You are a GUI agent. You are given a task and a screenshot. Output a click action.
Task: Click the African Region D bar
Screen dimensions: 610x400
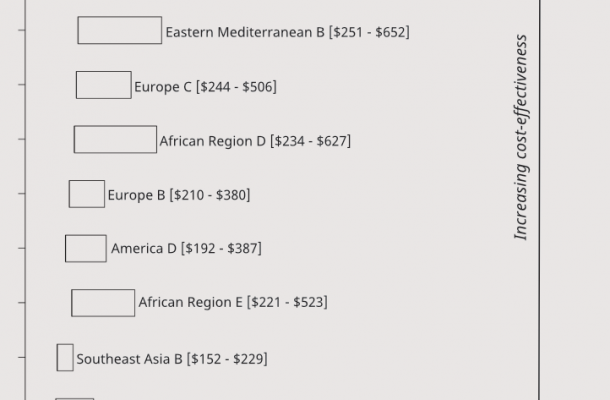click(x=116, y=139)
